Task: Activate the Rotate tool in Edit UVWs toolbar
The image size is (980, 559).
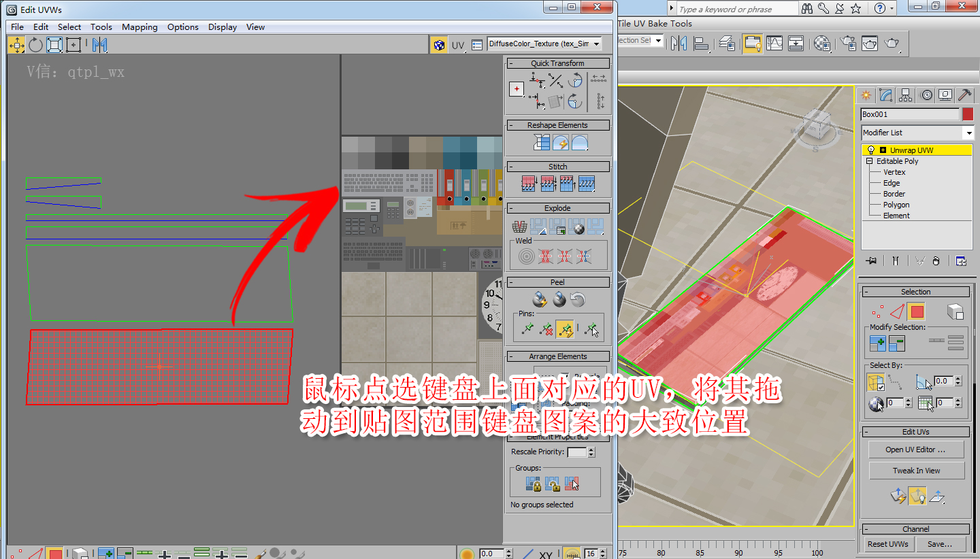Action: 35,44
